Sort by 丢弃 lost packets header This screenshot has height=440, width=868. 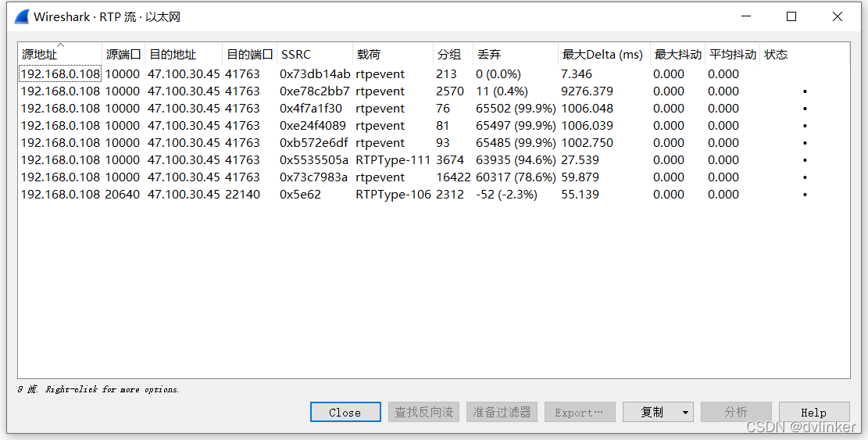point(489,55)
